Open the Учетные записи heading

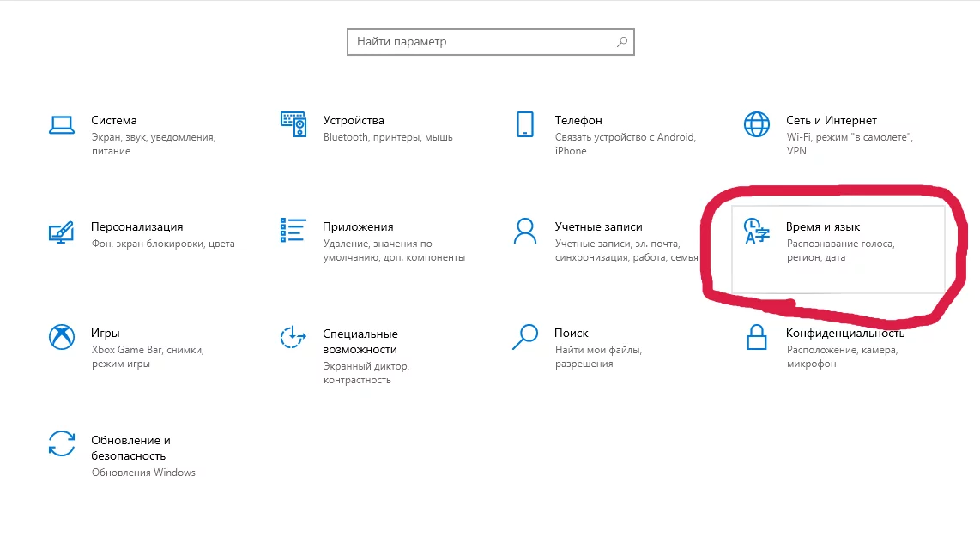tap(598, 226)
